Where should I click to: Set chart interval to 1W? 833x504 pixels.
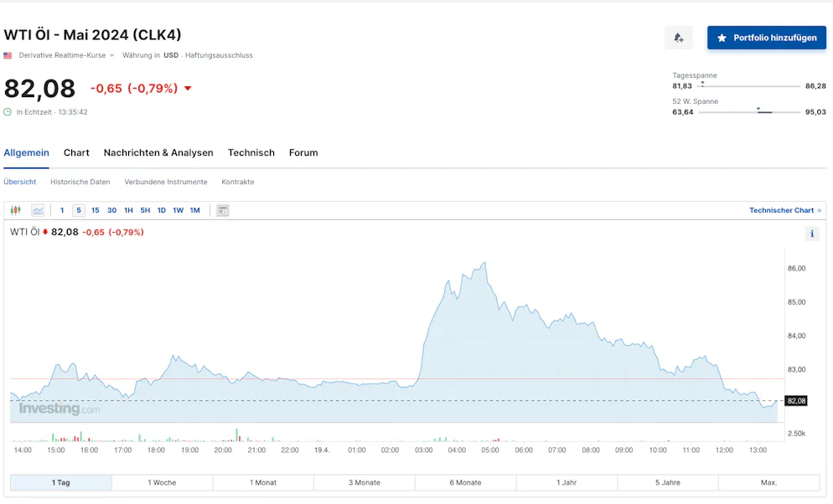178,210
